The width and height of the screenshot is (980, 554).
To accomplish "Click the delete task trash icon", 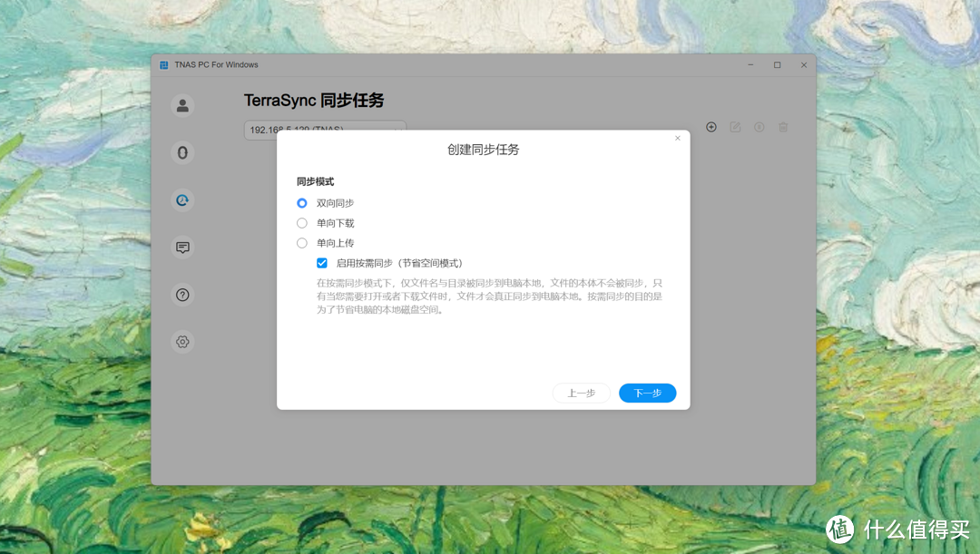I will pos(782,127).
